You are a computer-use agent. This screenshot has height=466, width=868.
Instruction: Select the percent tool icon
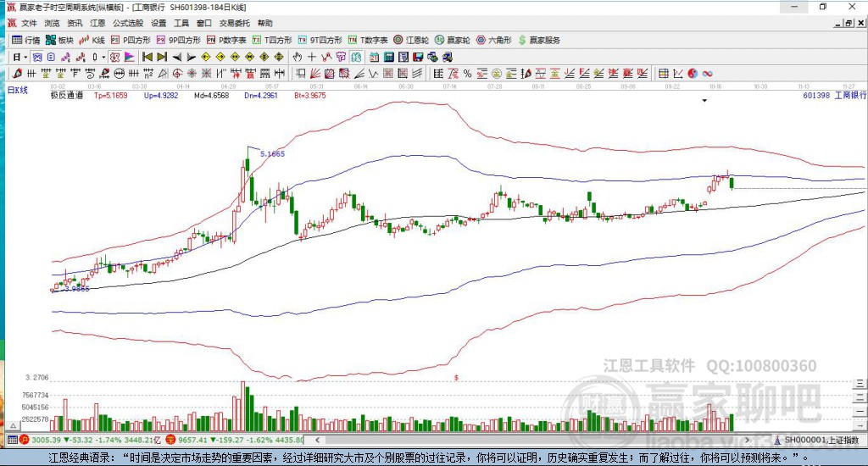pos(468,74)
